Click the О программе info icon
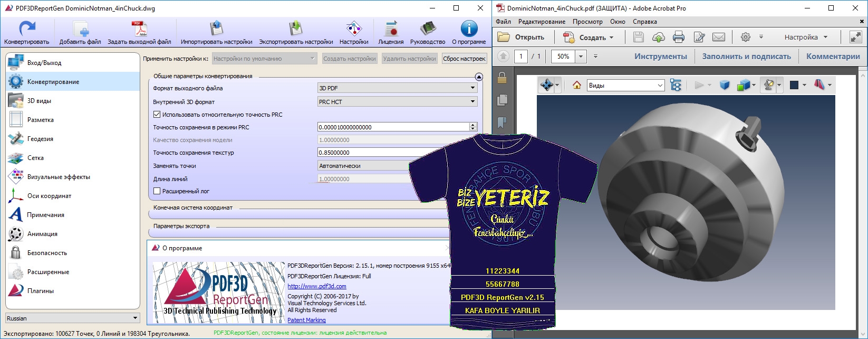 [469, 29]
